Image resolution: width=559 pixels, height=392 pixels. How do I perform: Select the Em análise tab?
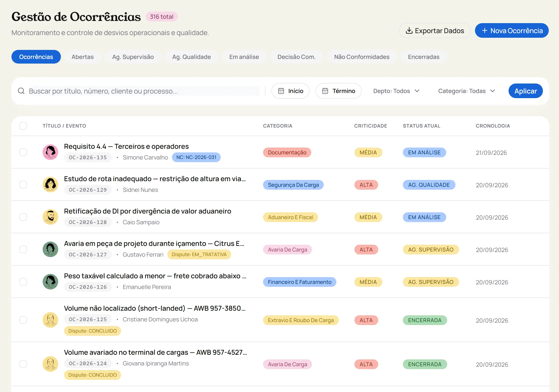coord(244,57)
